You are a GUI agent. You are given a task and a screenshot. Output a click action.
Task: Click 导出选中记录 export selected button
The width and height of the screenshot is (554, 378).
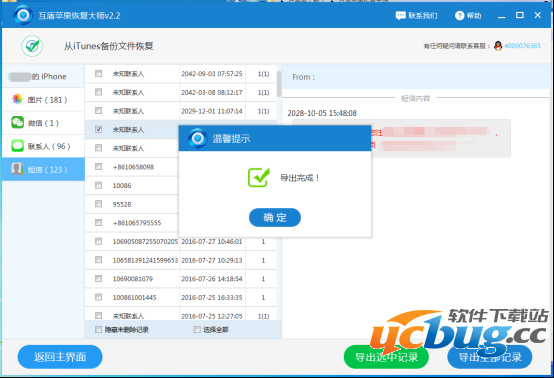click(x=386, y=357)
